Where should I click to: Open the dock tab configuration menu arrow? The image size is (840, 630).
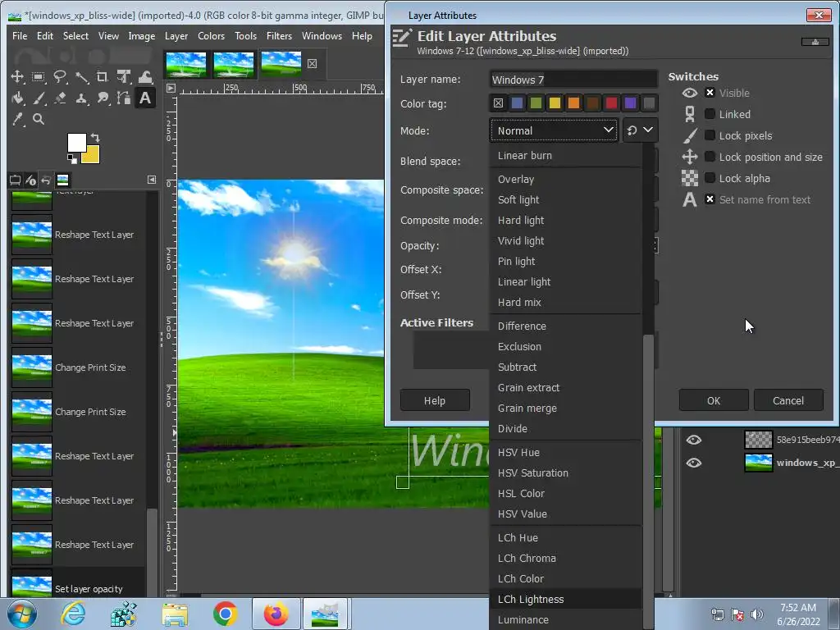[152, 180]
